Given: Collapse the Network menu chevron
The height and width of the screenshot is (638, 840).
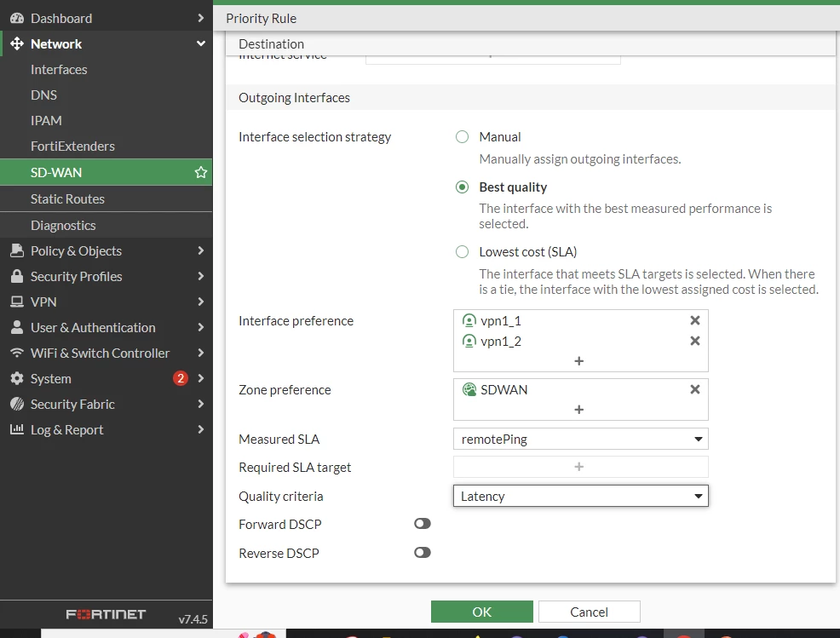Looking at the screenshot, I should pyautogui.click(x=201, y=44).
